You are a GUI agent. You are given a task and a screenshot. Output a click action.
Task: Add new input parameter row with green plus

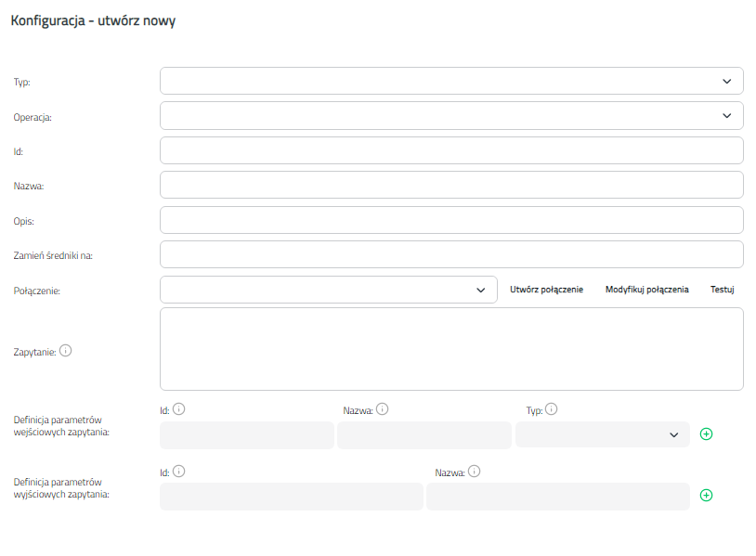707,434
